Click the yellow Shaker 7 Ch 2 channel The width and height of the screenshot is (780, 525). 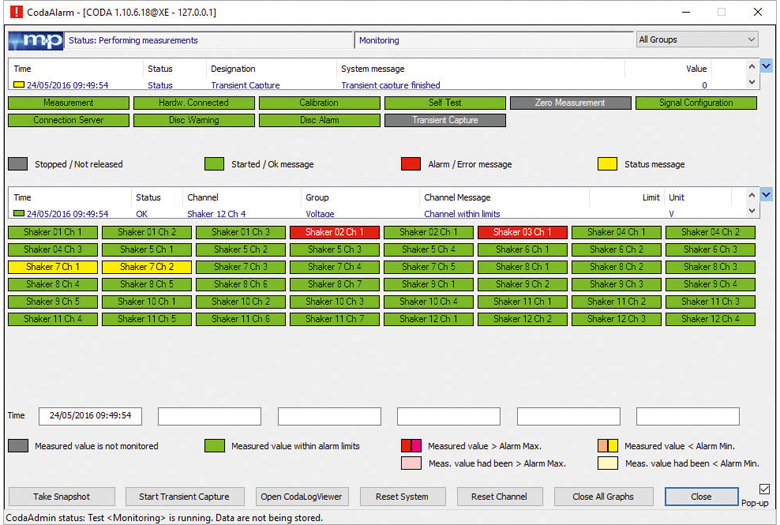[147, 267]
